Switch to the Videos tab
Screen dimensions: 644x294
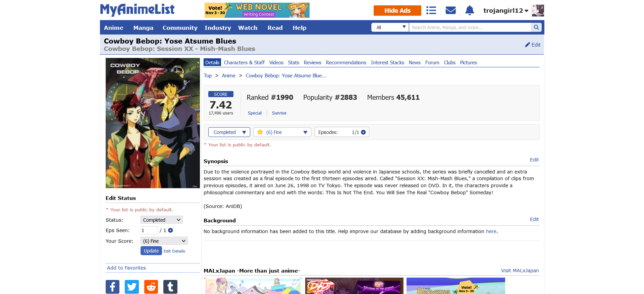tap(276, 63)
